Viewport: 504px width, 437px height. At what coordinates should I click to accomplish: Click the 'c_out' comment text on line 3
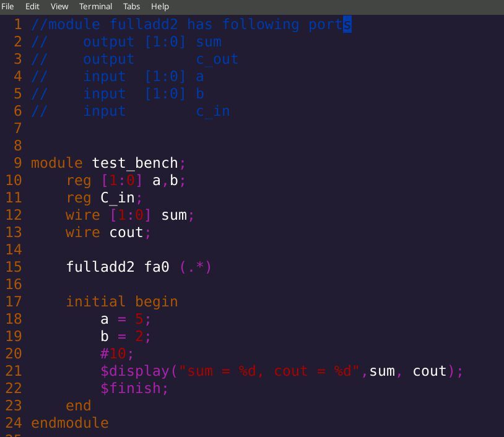217,59
